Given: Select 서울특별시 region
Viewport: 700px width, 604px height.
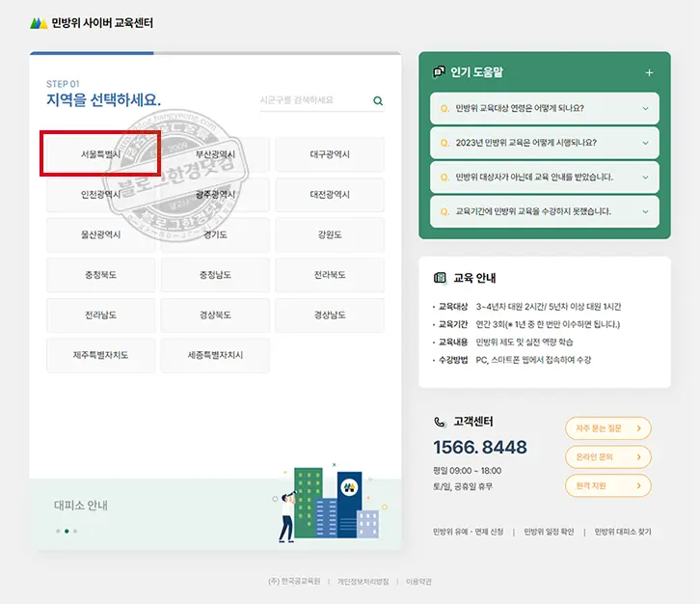Looking at the screenshot, I should (101, 154).
